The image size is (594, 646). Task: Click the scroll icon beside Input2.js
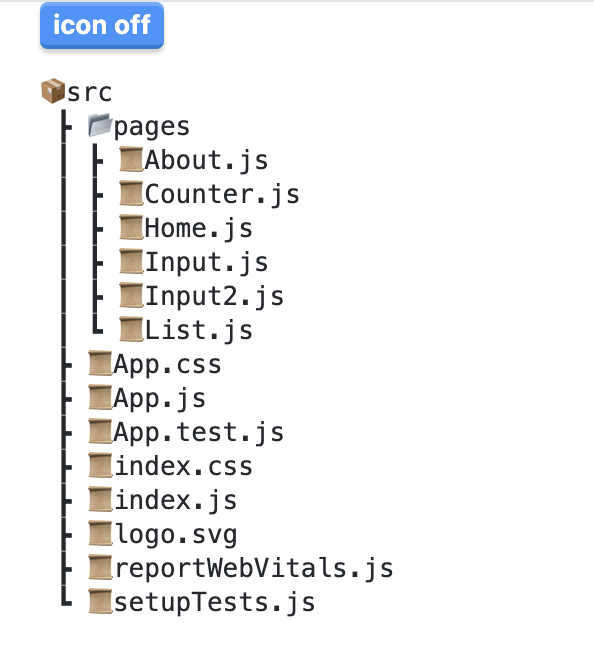point(131,295)
